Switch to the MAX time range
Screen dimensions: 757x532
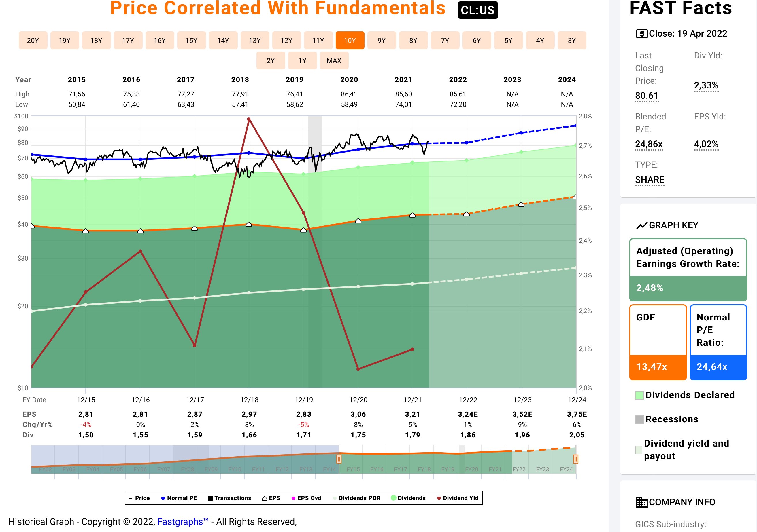tap(334, 61)
